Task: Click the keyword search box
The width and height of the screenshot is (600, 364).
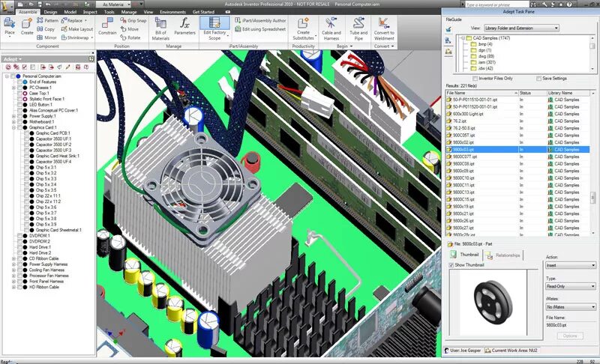Action: click(496, 4)
